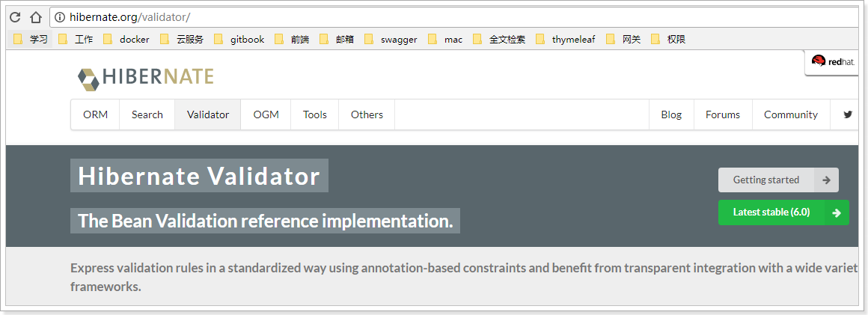This screenshot has width=868, height=315.
Task: Click the browser reload icon
Action: point(15,17)
